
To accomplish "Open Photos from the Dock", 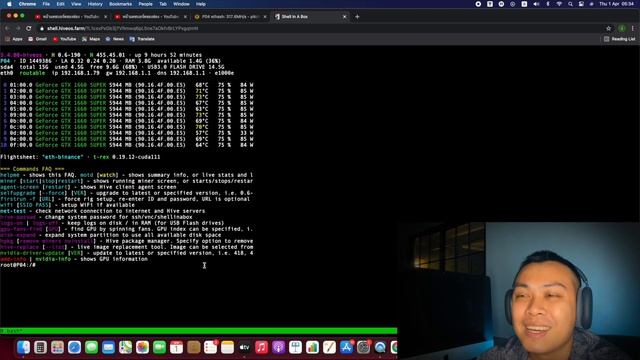I will coord(142,347).
